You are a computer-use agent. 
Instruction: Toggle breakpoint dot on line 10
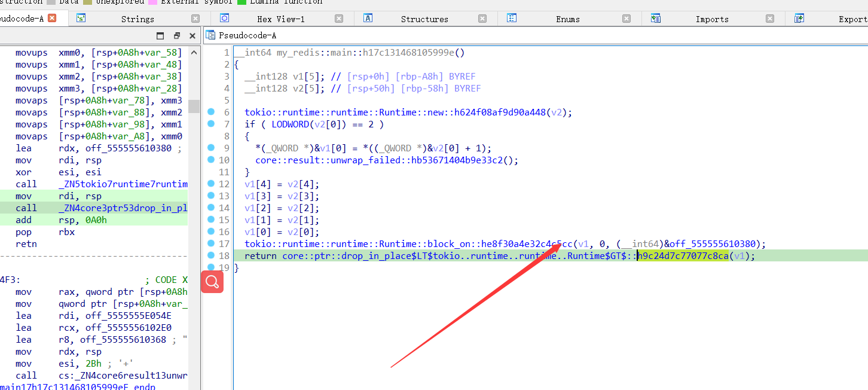coord(211,160)
